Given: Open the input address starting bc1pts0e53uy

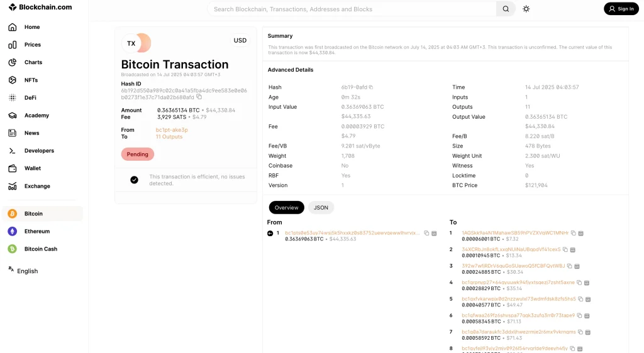Looking at the screenshot, I should 352,233.
